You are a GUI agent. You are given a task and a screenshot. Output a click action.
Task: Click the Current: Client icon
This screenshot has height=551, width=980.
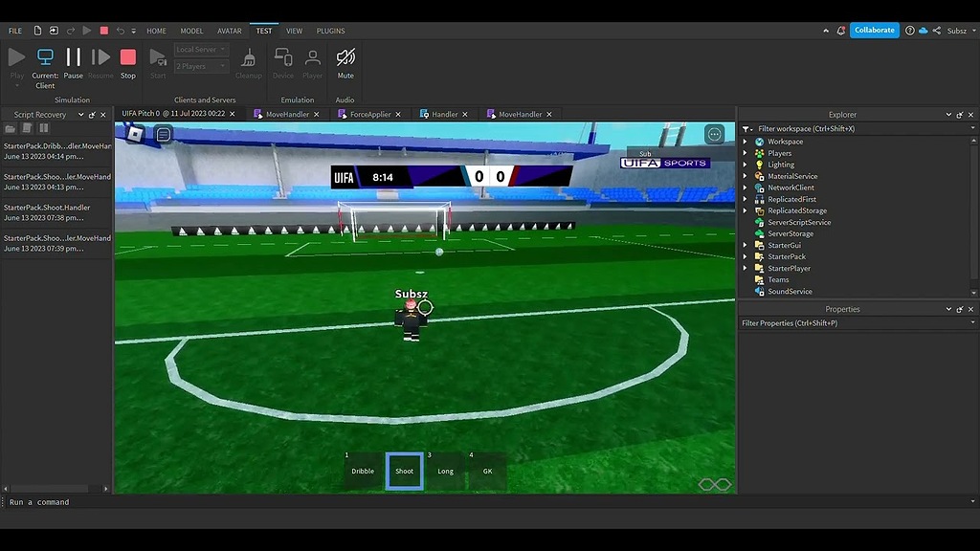click(44, 55)
